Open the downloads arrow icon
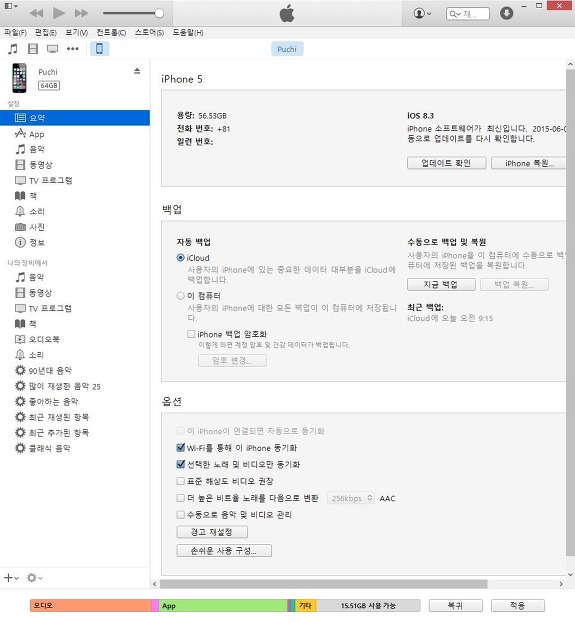 coord(506,13)
